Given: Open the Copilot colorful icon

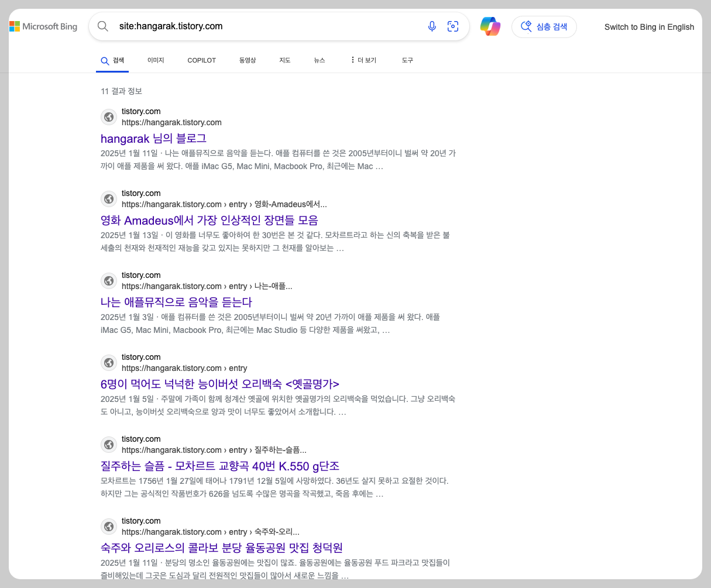Looking at the screenshot, I should click(x=490, y=26).
